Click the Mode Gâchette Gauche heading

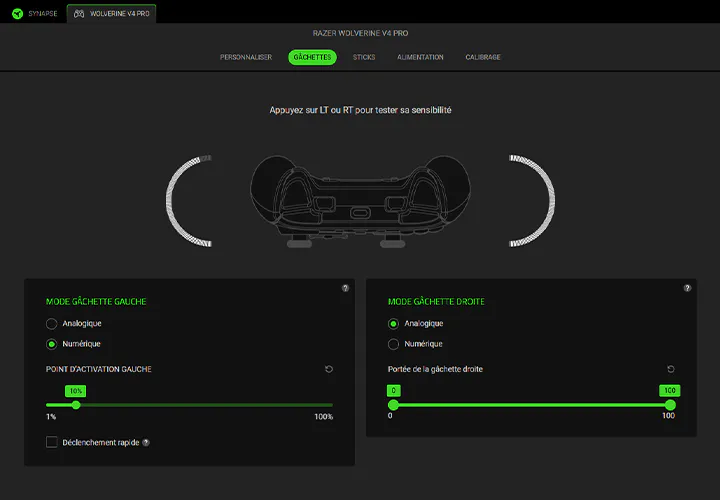click(96, 302)
